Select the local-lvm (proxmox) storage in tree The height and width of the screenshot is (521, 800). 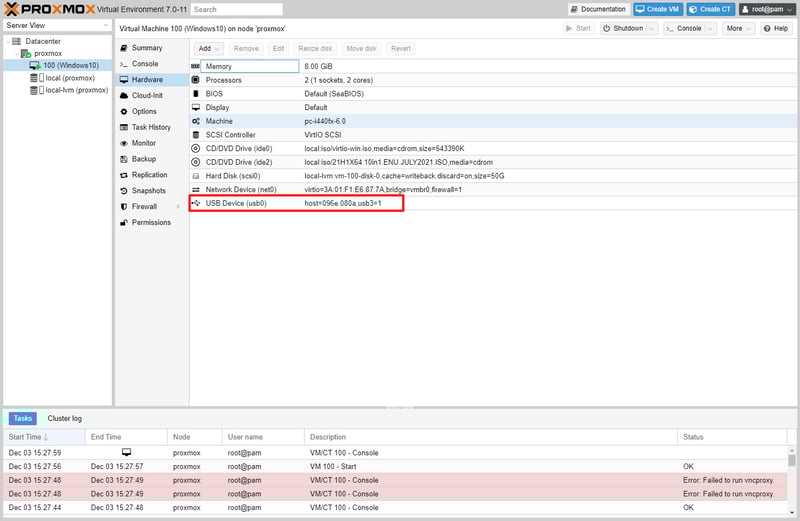click(x=76, y=89)
